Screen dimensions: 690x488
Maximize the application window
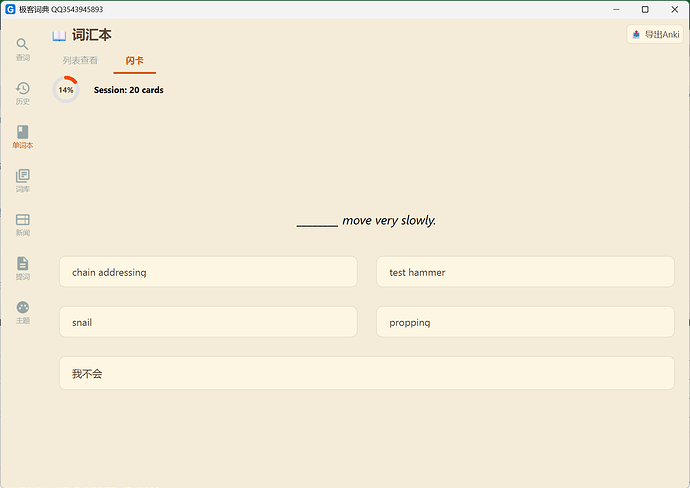click(x=644, y=9)
